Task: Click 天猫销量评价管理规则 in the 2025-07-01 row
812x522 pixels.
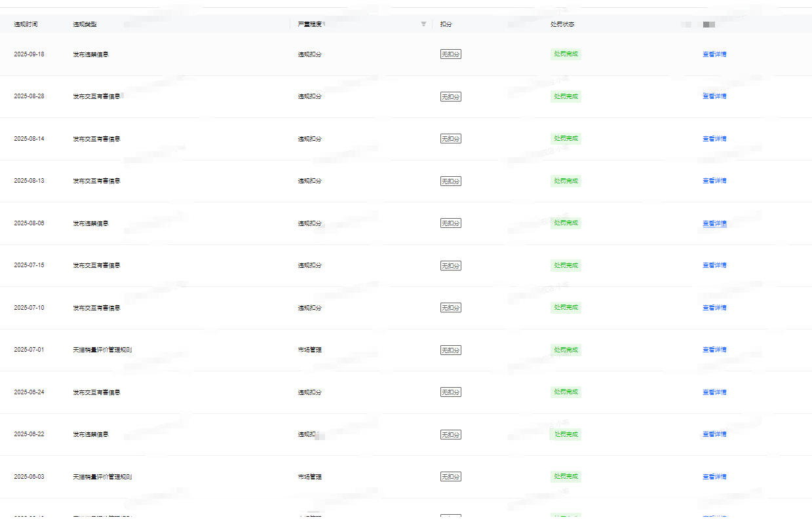Action: pos(102,350)
